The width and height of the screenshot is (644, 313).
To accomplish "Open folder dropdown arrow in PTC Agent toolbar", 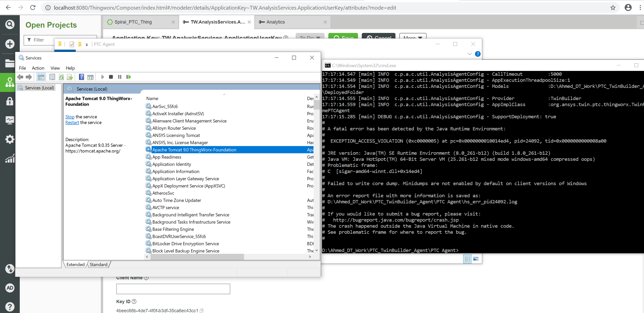I will 87,44.
